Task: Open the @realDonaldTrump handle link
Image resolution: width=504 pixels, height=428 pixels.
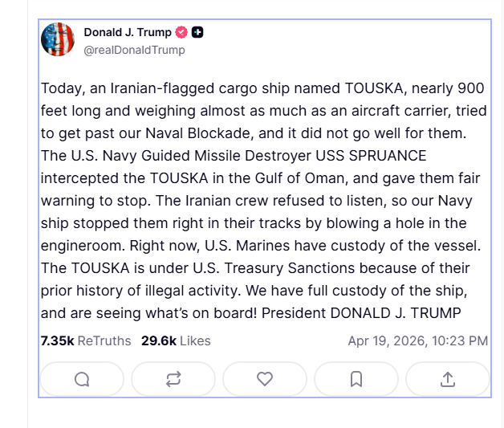Action: (134, 50)
